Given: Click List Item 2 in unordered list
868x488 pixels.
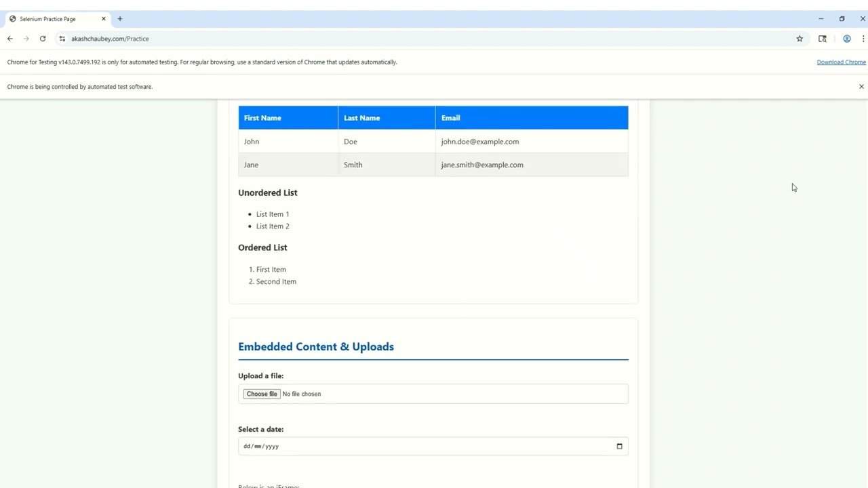Looking at the screenshot, I should point(273,226).
